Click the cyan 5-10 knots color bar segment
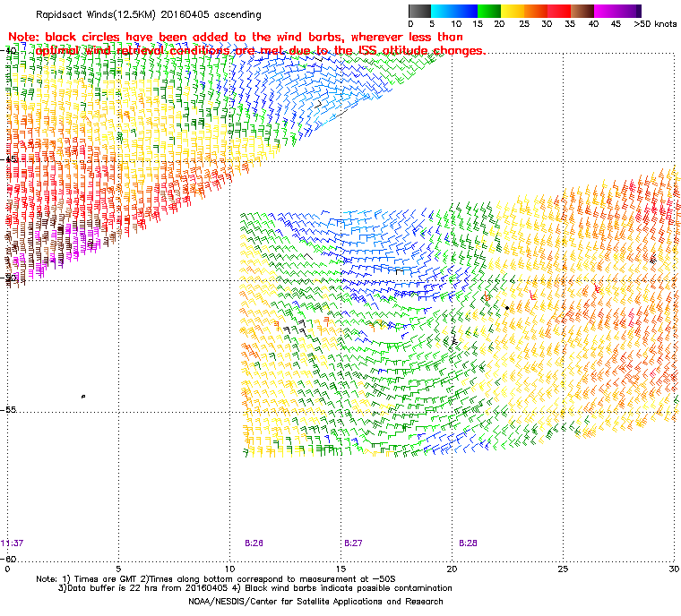681x616 pixels. pyautogui.click(x=443, y=11)
